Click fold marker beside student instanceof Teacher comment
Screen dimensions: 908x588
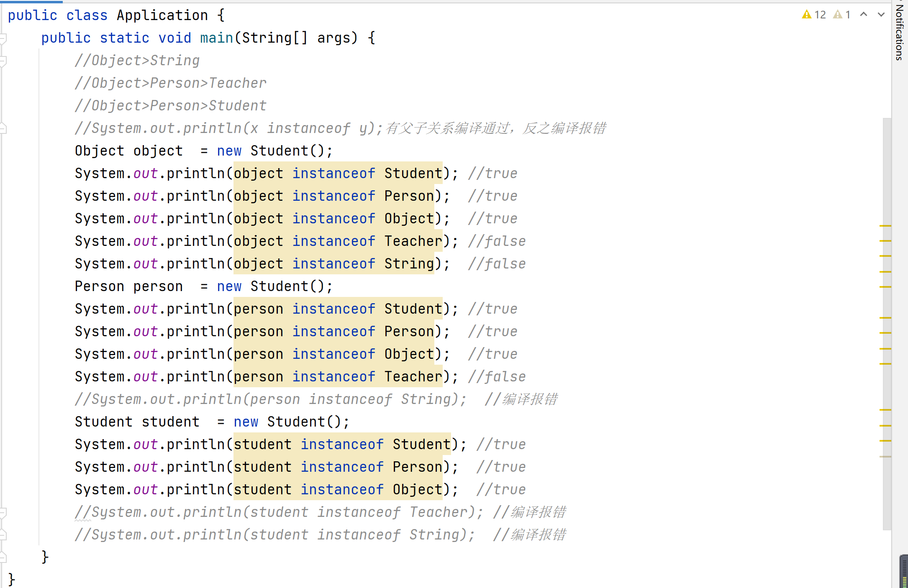(x=3, y=513)
